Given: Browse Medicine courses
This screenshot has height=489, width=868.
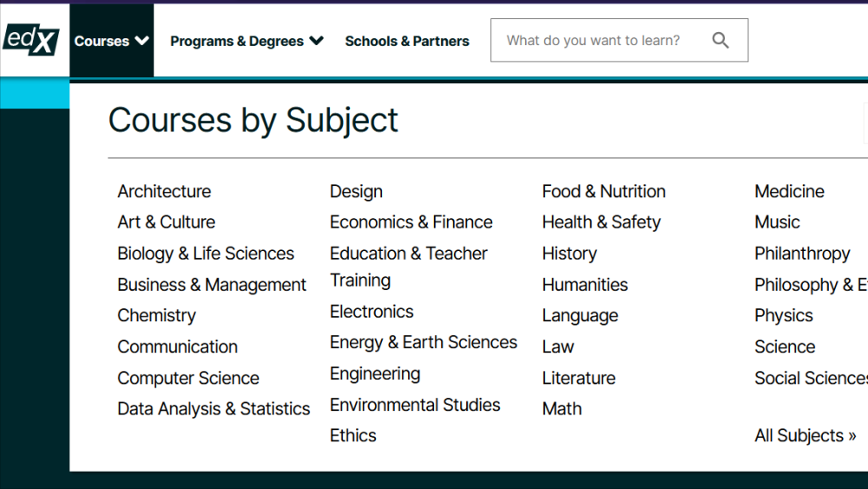Looking at the screenshot, I should click(x=789, y=191).
